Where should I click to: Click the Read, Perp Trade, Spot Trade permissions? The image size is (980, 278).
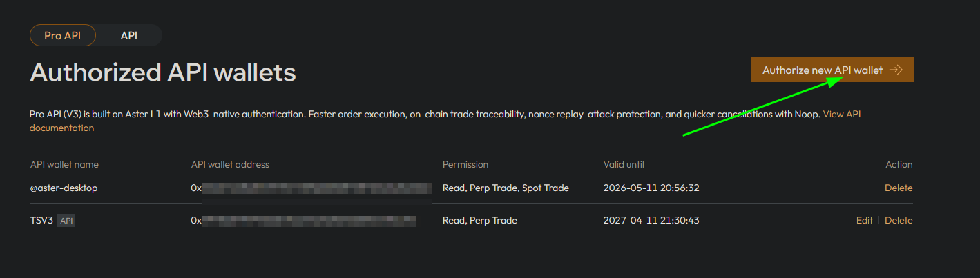click(506, 188)
